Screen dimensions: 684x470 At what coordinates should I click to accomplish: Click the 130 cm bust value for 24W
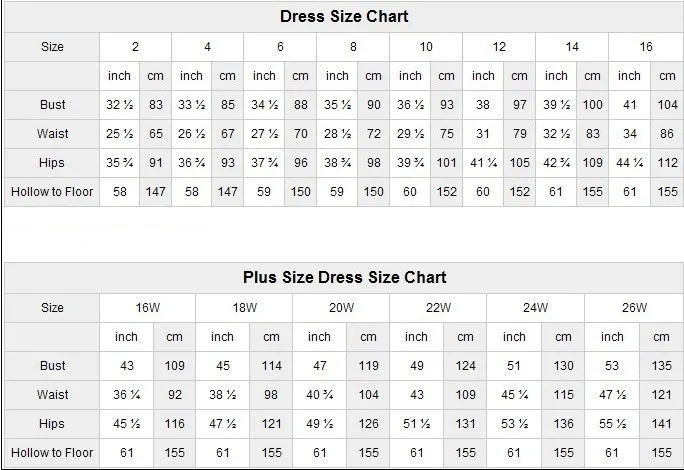click(564, 366)
